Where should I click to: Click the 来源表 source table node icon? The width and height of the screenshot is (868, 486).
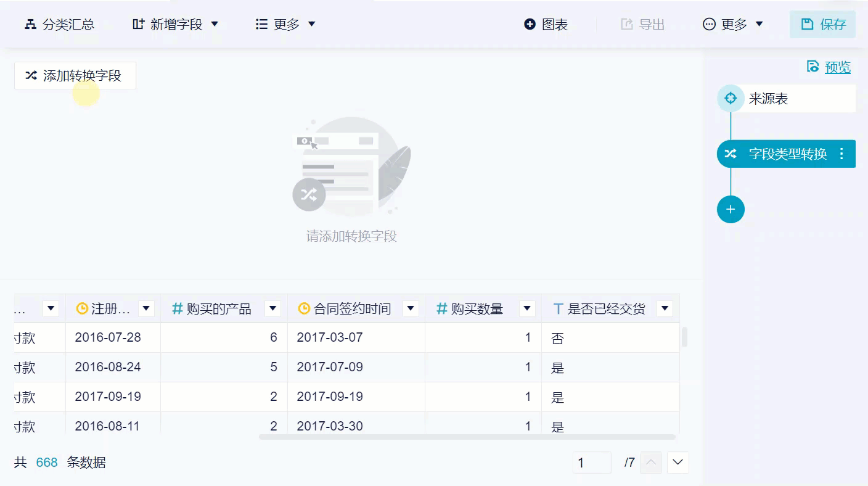(x=731, y=99)
